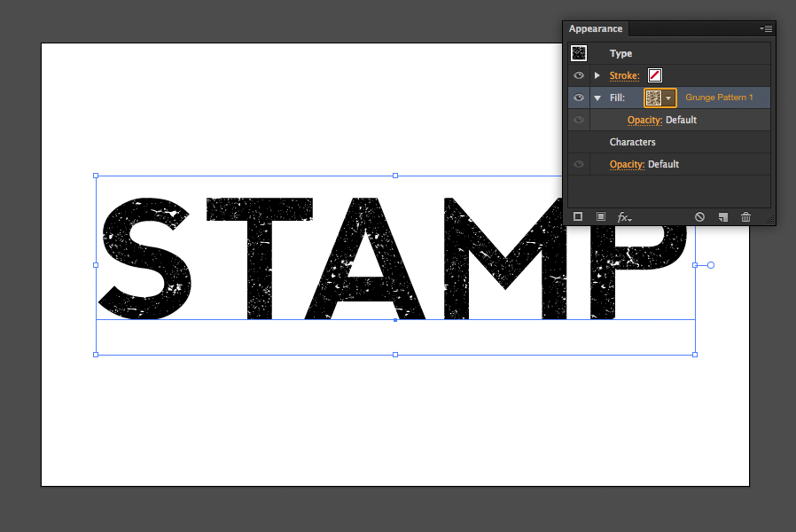
Task: Select the Appearance panel tab
Action: (596, 28)
